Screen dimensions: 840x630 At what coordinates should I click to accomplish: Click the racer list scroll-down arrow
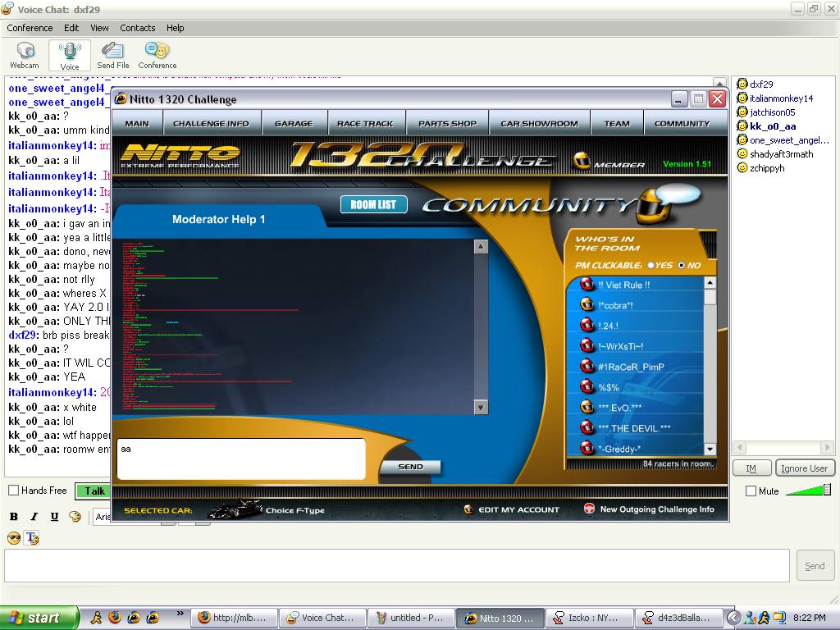[710, 449]
